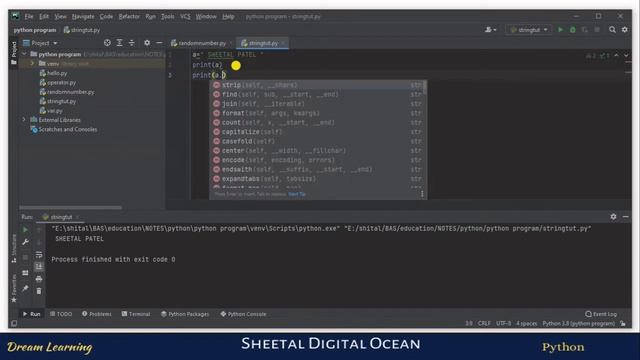Close the randomnumber.py editor tab
Image resolution: width=640 pixels, height=360 pixels.
tap(231, 43)
